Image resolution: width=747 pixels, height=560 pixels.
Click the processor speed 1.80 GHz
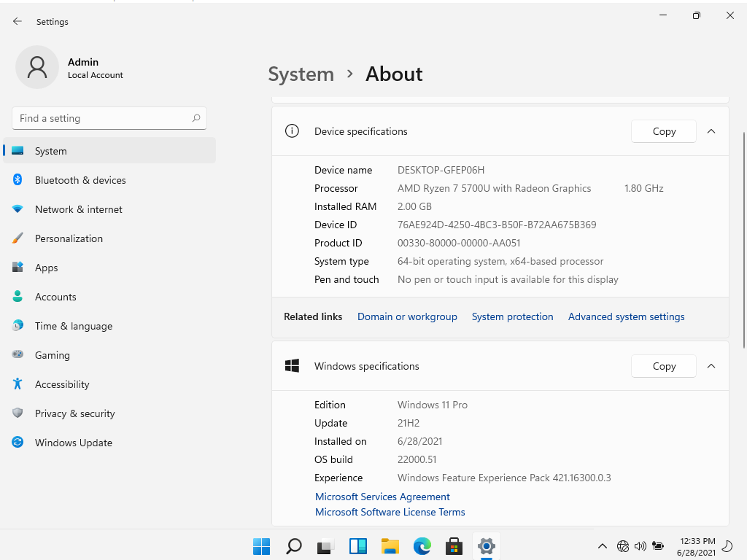[643, 188]
